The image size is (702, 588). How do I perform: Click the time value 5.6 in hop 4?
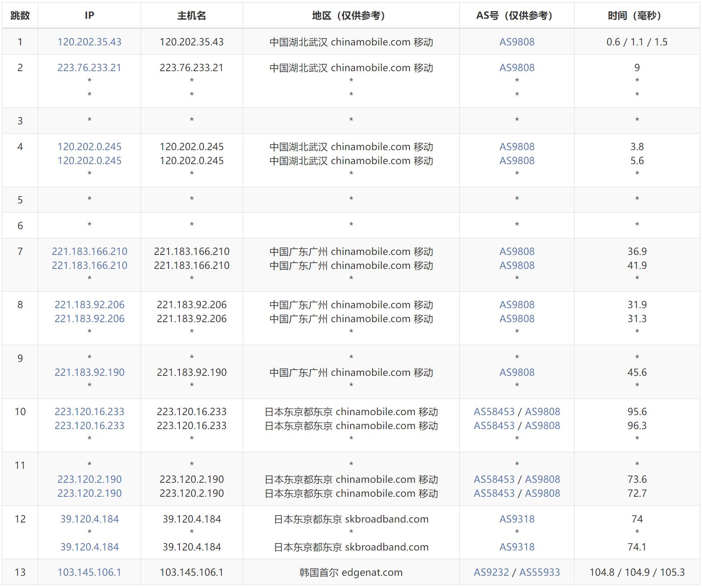click(637, 161)
